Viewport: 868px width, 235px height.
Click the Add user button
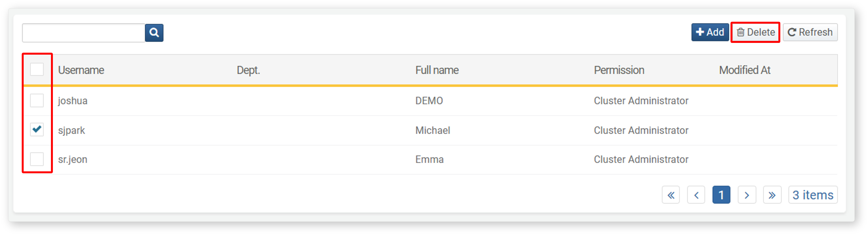click(710, 32)
